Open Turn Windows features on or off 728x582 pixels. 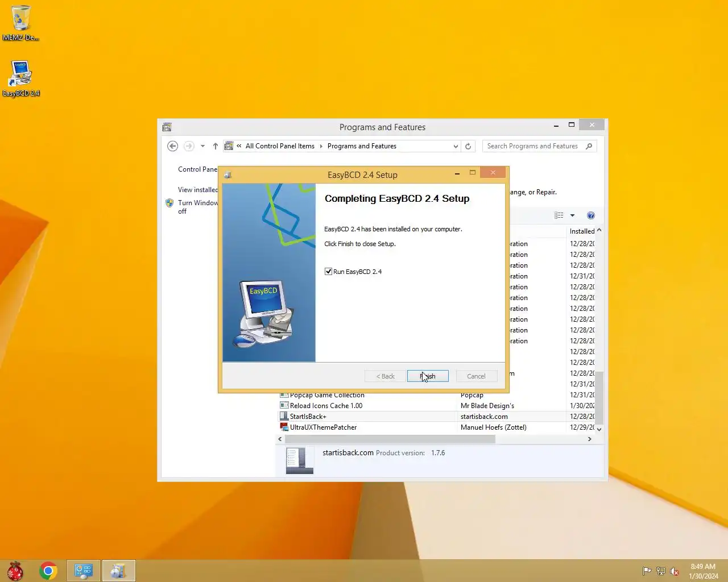pyautogui.click(x=197, y=207)
